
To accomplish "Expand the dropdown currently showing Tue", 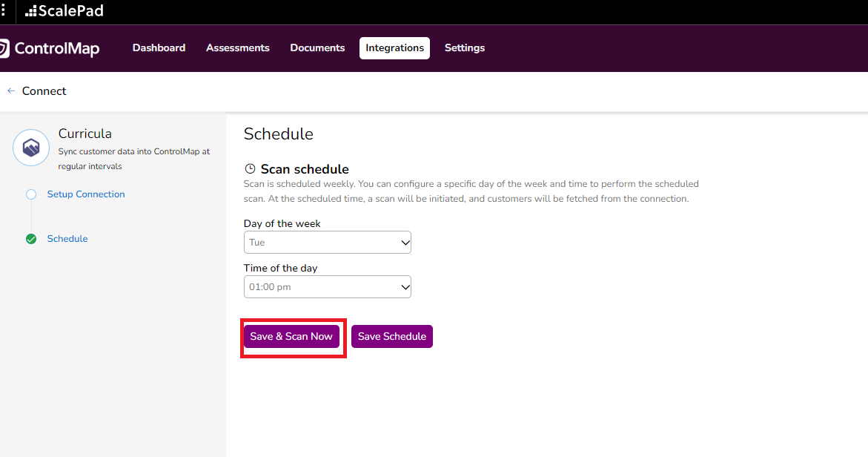I will pyautogui.click(x=327, y=242).
